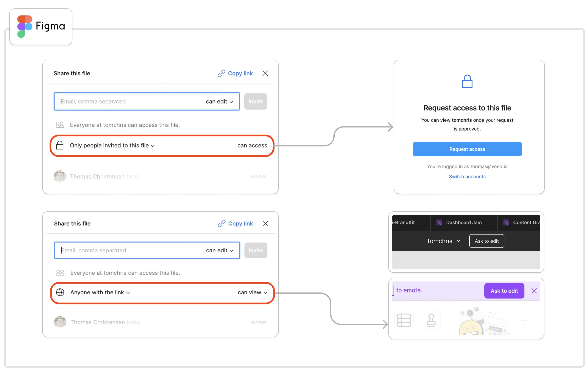Expand the 'Anyone with the link' dropdown
Screen dimensions: 588x387
pos(100,292)
